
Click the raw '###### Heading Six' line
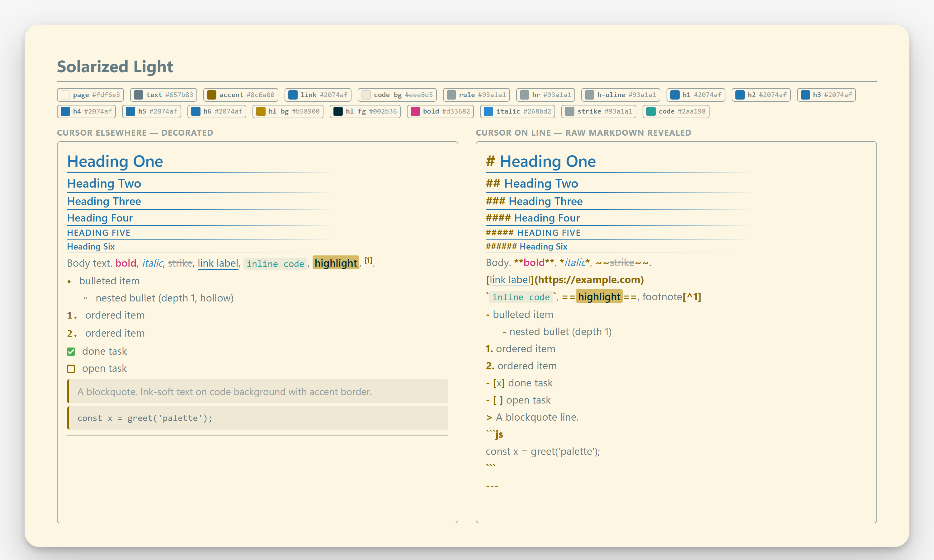(527, 246)
